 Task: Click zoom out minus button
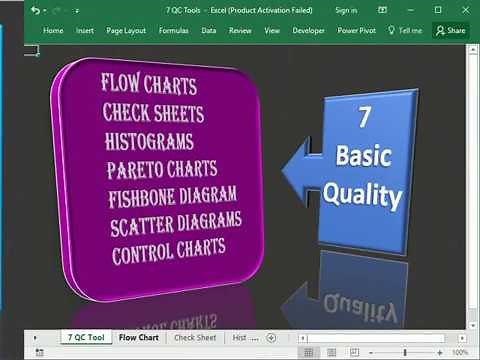pos(371,352)
